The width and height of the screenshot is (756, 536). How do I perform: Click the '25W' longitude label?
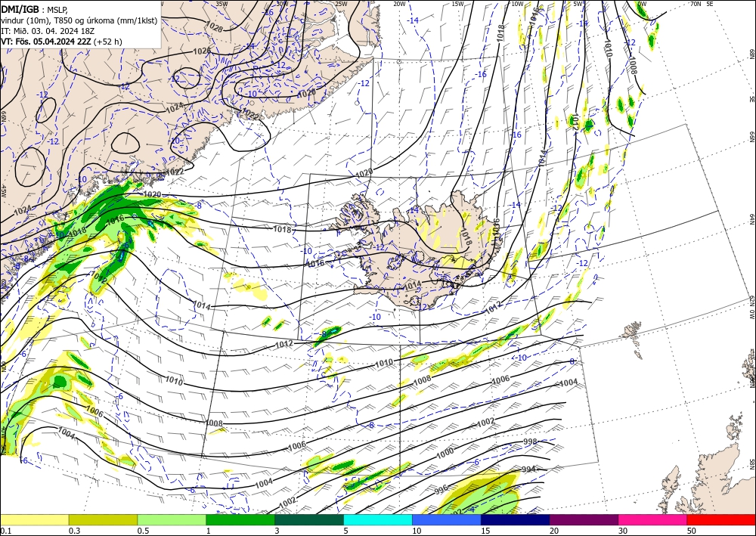pyautogui.click(x=341, y=4)
